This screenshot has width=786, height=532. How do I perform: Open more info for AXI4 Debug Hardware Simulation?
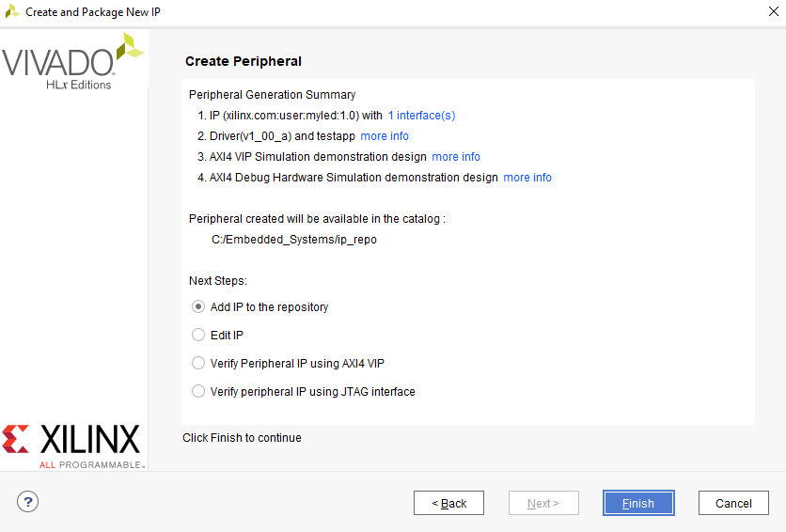527,178
